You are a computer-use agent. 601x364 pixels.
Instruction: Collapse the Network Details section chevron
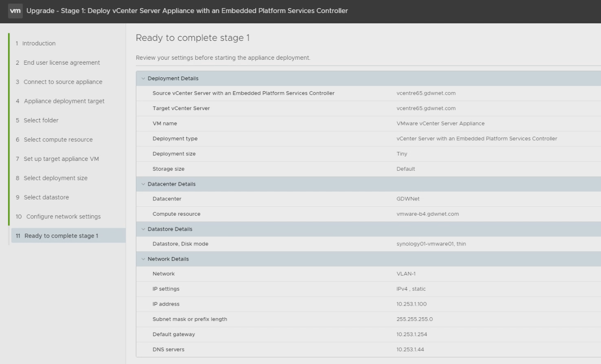pos(143,259)
